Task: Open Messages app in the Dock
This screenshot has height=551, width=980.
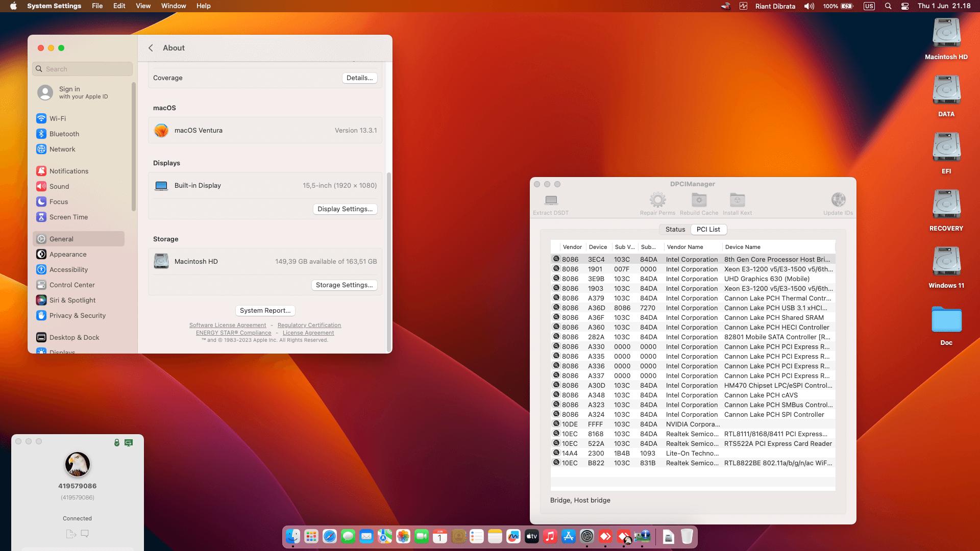Action: 348,536
